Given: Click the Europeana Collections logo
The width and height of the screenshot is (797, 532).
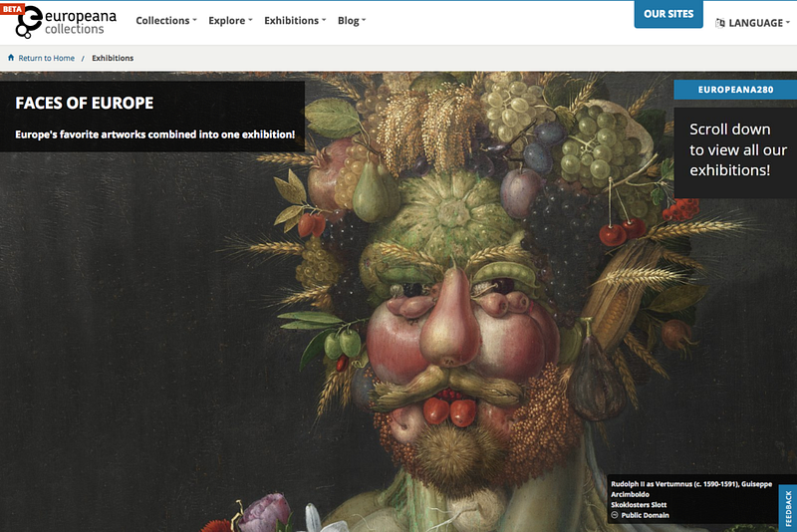Looking at the screenshot, I should click(66, 22).
